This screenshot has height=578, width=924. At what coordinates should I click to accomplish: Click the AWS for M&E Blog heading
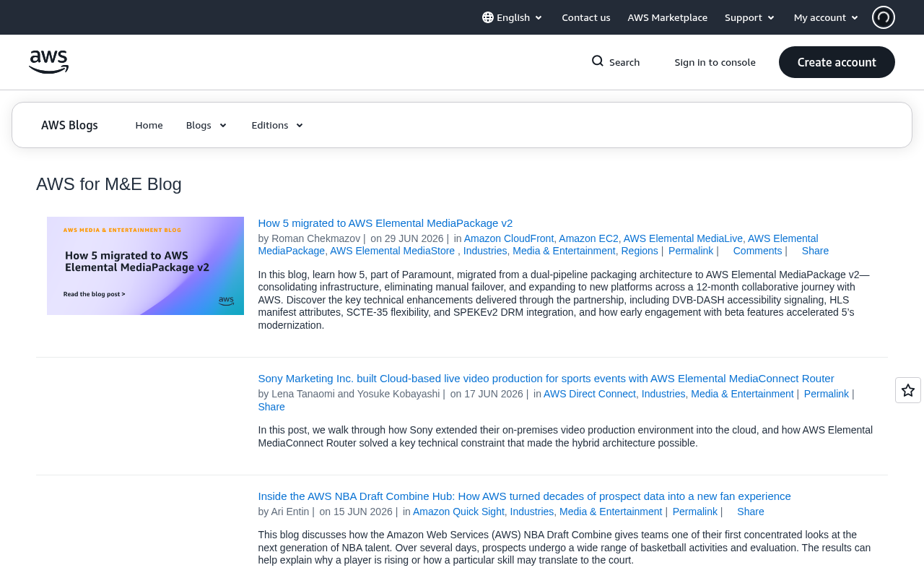(x=109, y=184)
